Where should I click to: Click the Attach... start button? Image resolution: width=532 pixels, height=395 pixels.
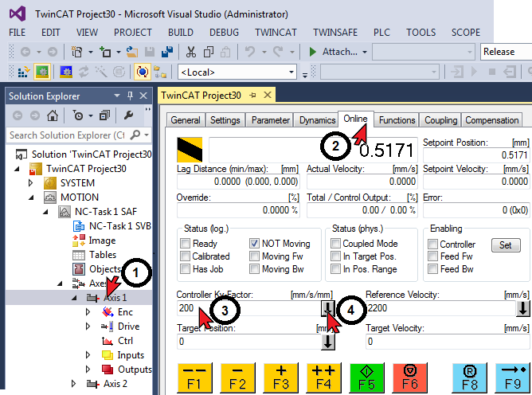click(x=333, y=52)
